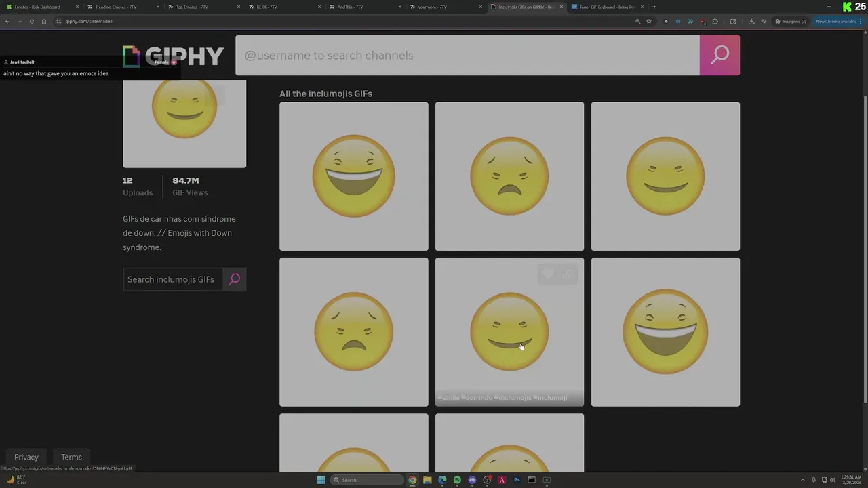Click the Privacy link
868x488 pixels.
pos(26,457)
